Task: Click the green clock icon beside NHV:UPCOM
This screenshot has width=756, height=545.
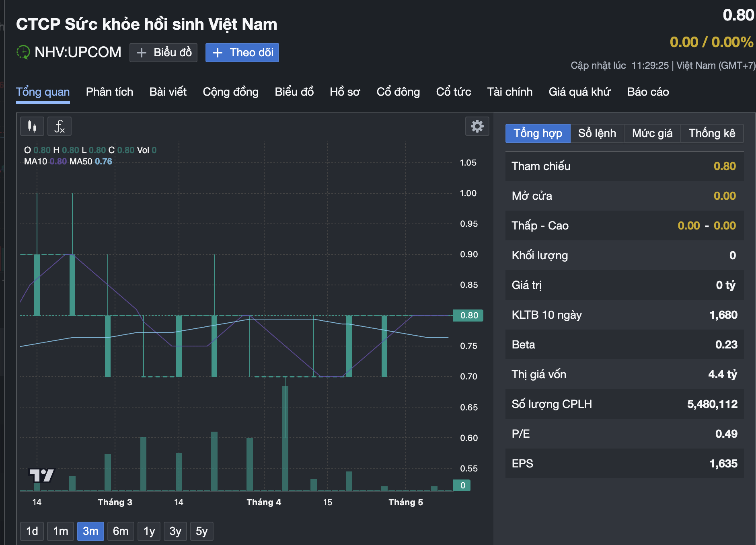Action: click(x=23, y=52)
